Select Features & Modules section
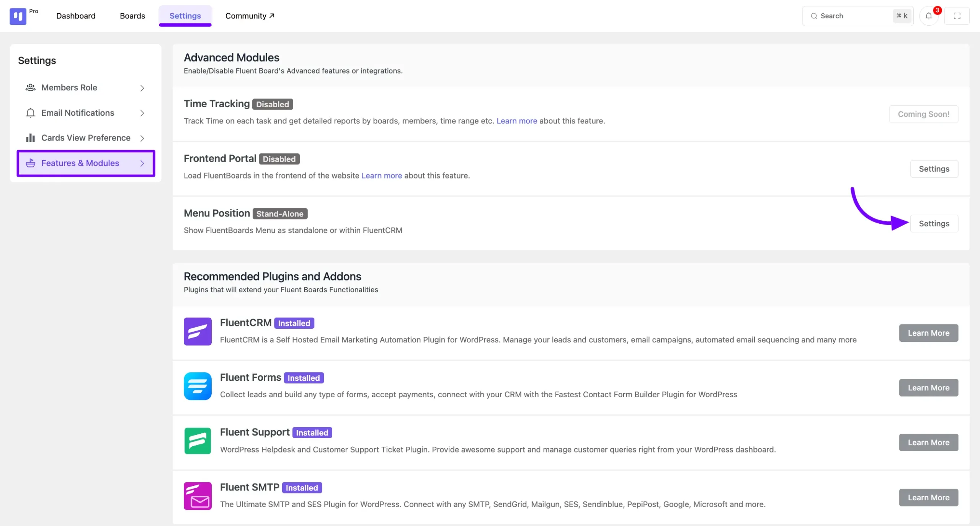The width and height of the screenshot is (980, 526). pos(86,163)
